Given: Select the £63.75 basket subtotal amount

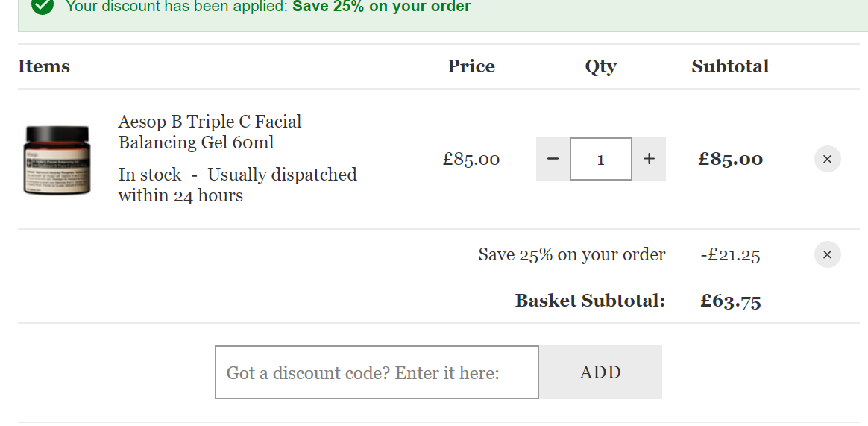Looking at the screenshot, I should [x=730, y=301].
